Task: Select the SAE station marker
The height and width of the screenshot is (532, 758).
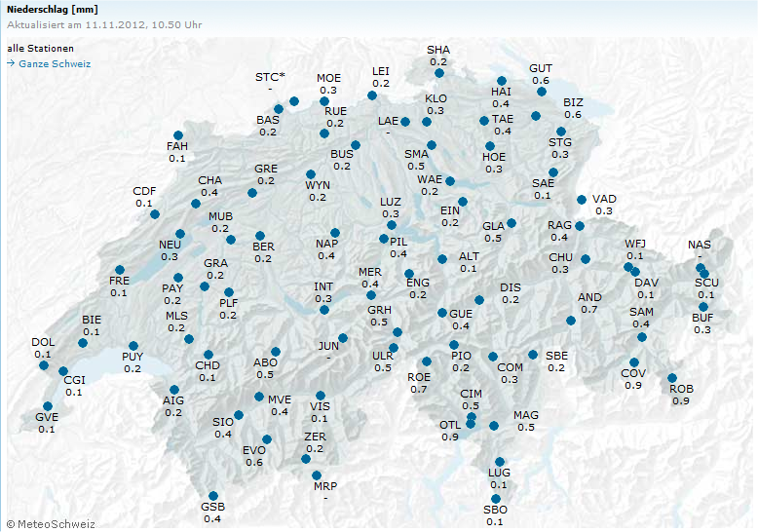Action: (553, 172)
